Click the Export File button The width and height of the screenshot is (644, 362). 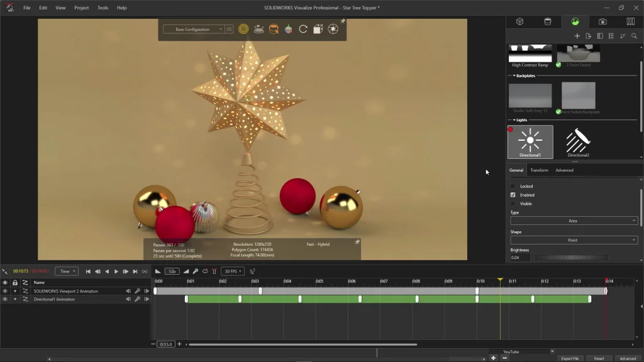coord(570,358)
